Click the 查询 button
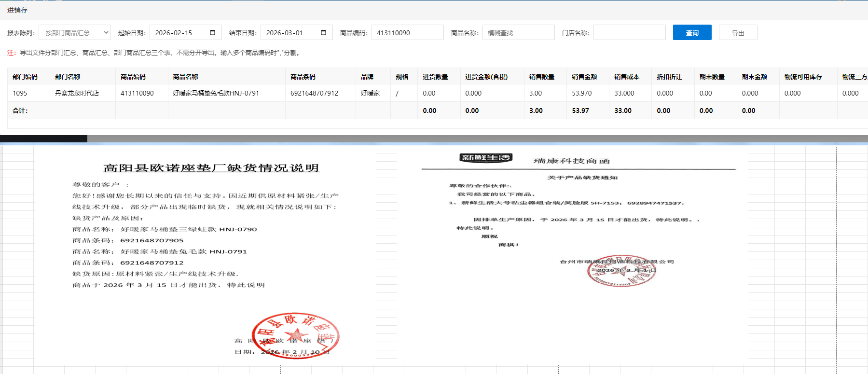This screenshot has width=868, height=374. pos(692,33)
